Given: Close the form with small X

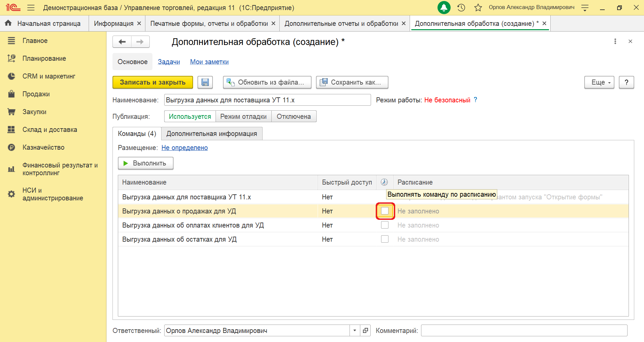Looking at the screenshot, I should coord(630,41).
